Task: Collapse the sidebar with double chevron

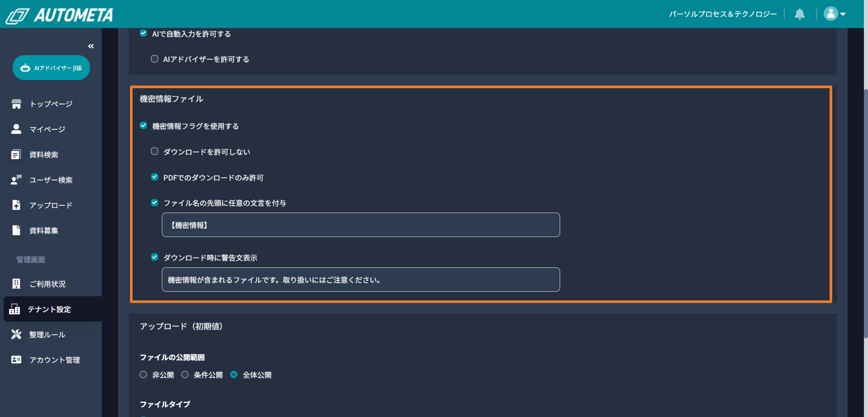Action: tap(91, 46)
